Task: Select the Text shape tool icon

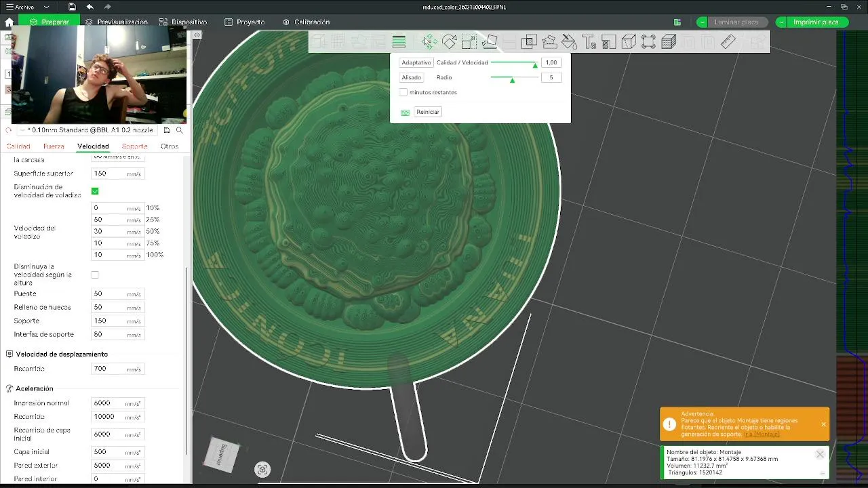Action: (589, 42)
